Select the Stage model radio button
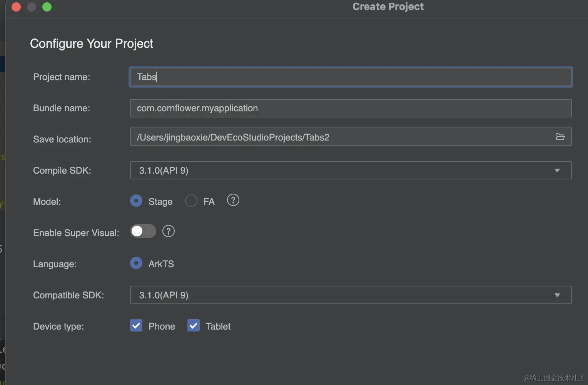588x385 pixels. pyautogui.click(x=136, y=201)
